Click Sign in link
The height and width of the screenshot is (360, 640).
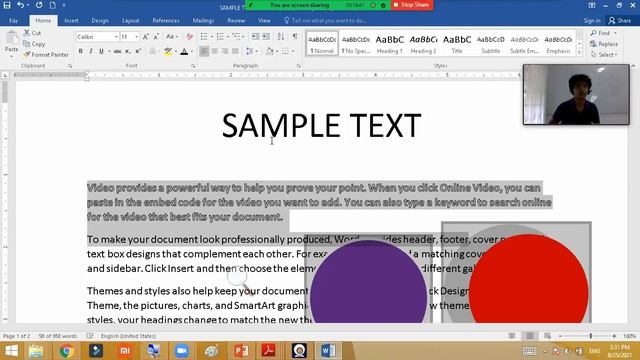(x=592, y=20)
